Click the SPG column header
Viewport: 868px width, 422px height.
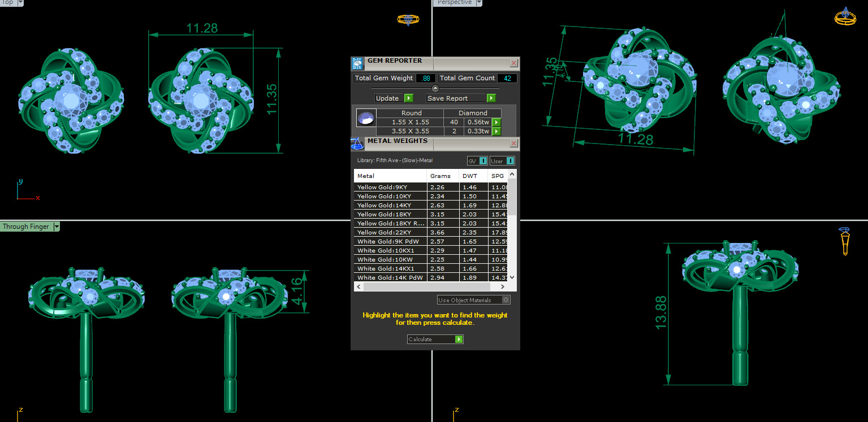(x=498, y=176)
